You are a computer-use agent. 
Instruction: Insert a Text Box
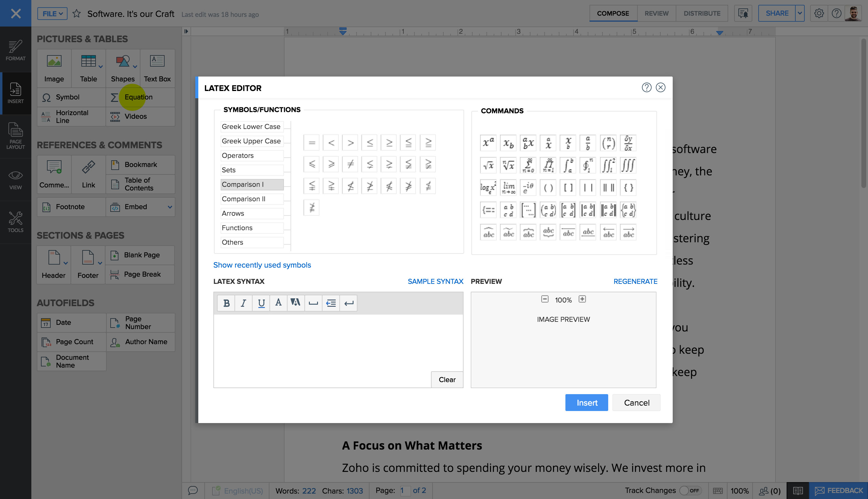pyautogui.click(x=157, y=67)
